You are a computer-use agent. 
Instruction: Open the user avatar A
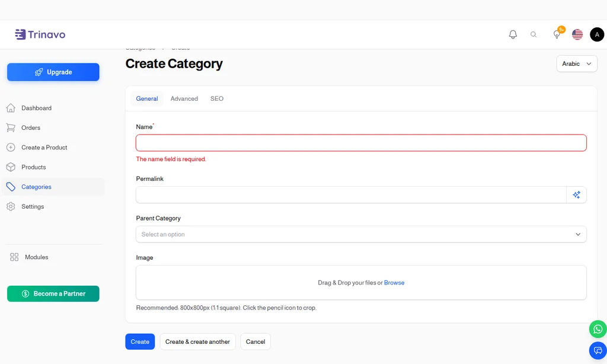click(597, 34)
